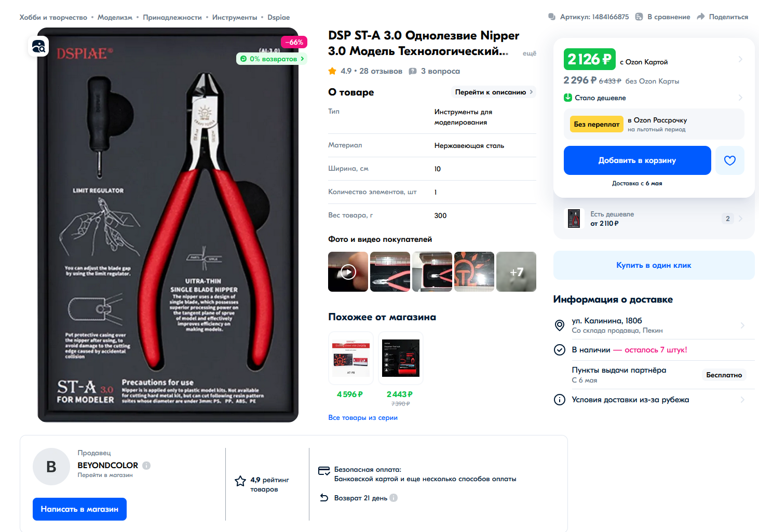Image resolution: width=759 pixels, height=532 pixels.
Task: Click the info icon next to Возврат 21 день
Action: [x=394, y=498]
